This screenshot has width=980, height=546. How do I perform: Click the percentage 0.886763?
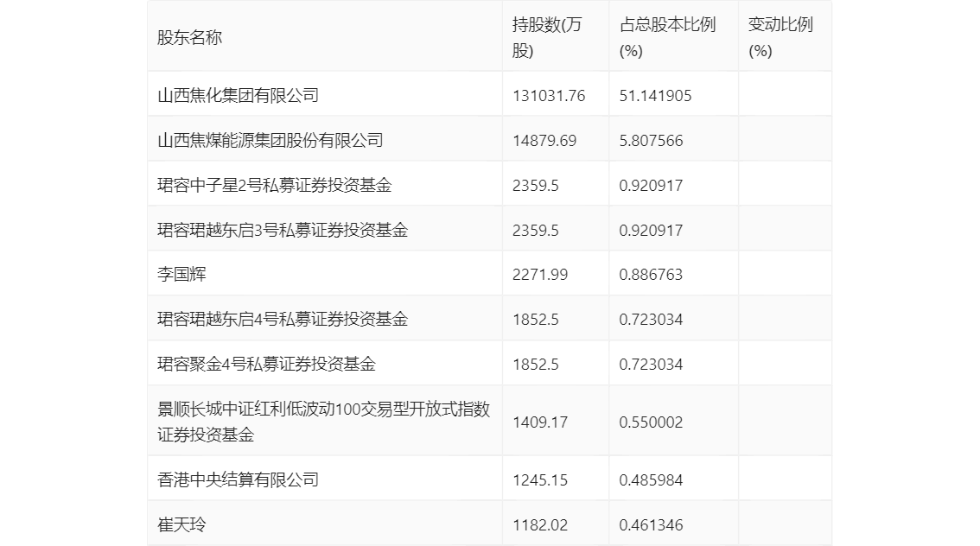652,274
